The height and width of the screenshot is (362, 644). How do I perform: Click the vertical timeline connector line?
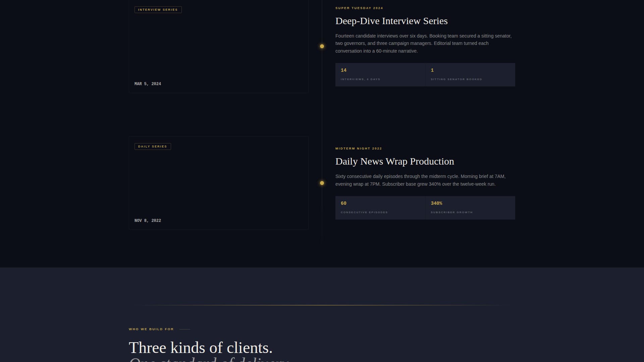[x=322, y=117]
